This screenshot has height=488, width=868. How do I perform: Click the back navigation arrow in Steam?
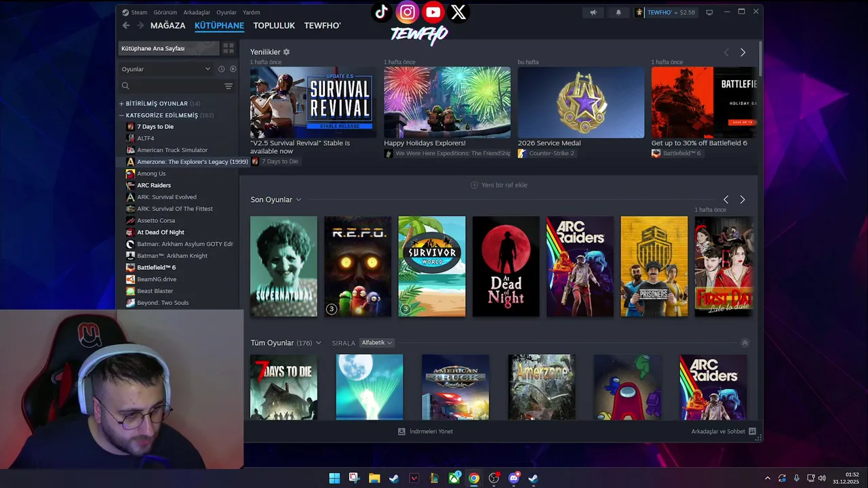126,26
